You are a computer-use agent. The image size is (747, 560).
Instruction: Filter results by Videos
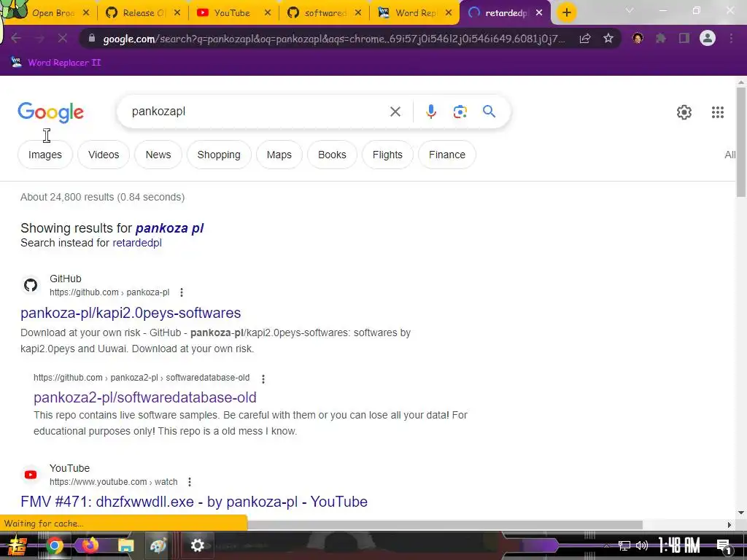coord(104,155)
